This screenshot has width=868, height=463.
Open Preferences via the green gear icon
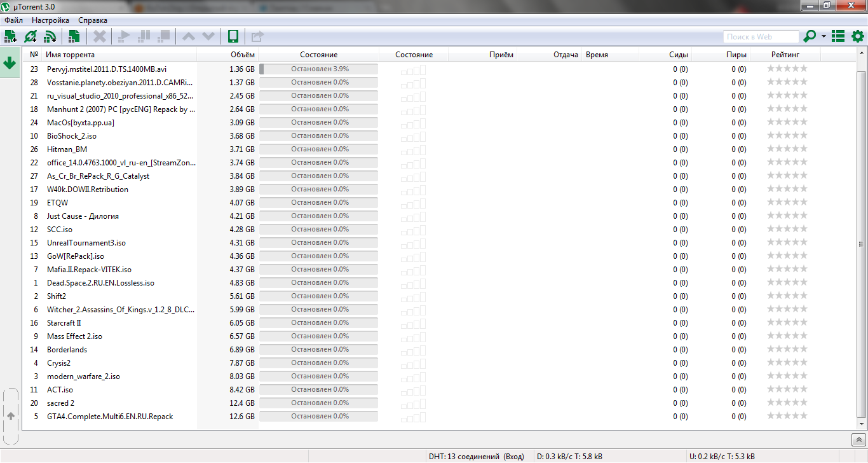[x=858, y=36]
